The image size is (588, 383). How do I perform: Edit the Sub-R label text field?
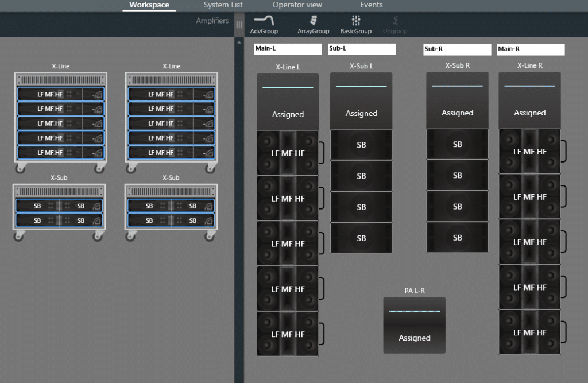coord(457,49)
